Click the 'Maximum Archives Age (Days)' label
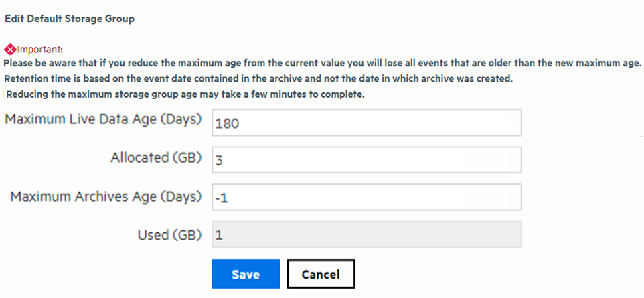This screenshot has height=298, width=644. tap(106, 196)
